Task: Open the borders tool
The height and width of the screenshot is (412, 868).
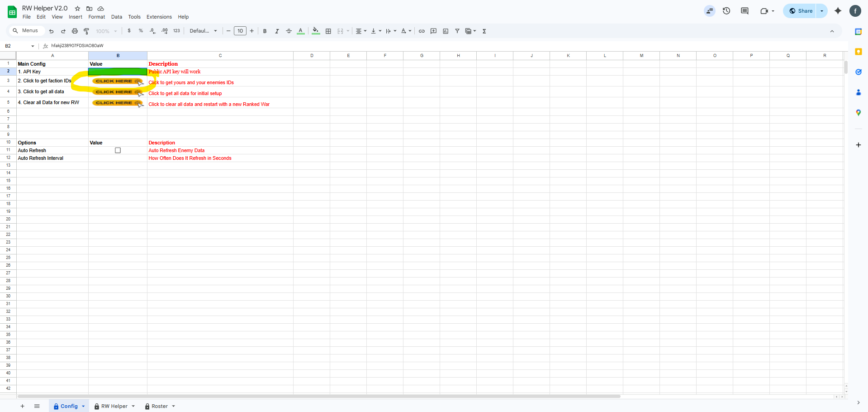Action: click(x=328, y=31)
